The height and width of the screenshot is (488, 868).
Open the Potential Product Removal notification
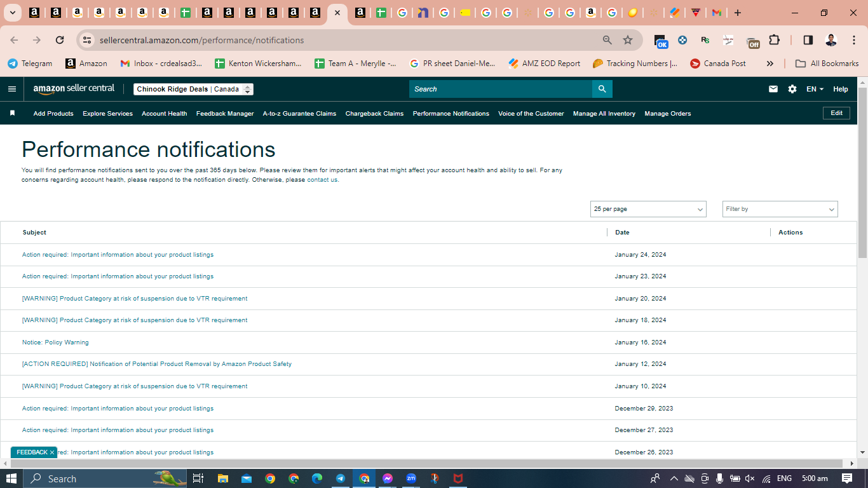[157, 364]
